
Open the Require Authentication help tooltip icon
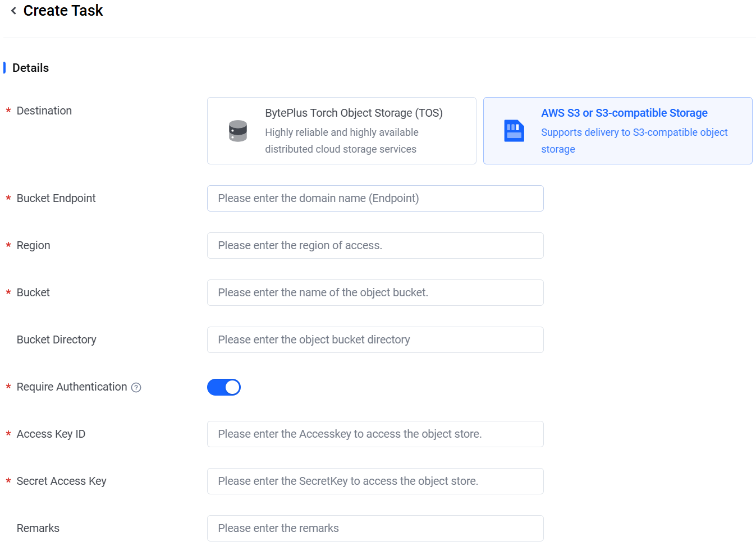(136, 387)
